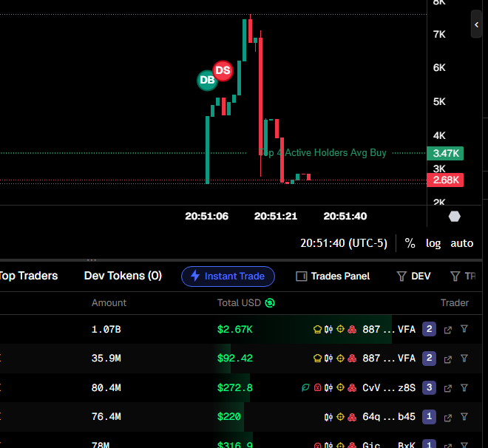Click the 3.47K avg buy price label
The image size is (488, 448).
(x=445, y=153)
